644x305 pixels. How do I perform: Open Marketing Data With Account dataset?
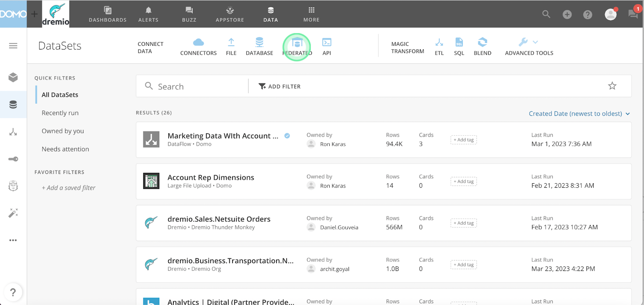223,136
